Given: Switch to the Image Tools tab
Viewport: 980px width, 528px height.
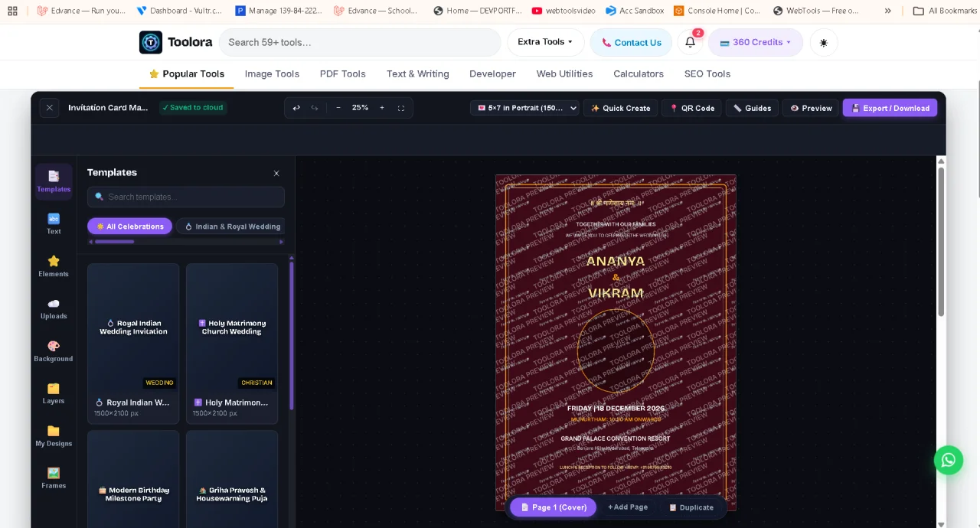Looking at the screenshot, I should click(x=272, y=74).
